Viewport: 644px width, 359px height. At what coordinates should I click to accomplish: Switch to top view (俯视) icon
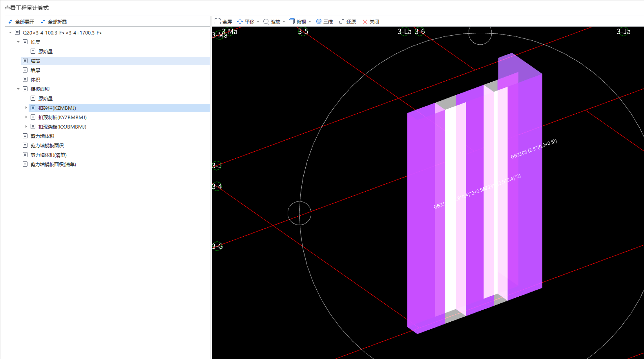[292, 22]
